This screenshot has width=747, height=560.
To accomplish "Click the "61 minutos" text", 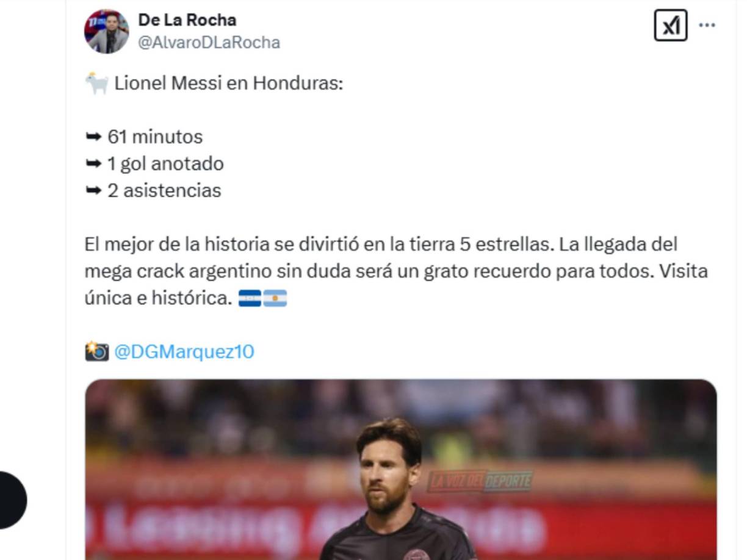I will point(155,137).
